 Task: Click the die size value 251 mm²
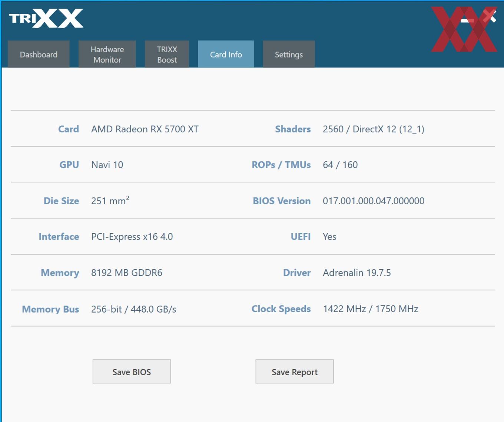(x=110, y=200)
